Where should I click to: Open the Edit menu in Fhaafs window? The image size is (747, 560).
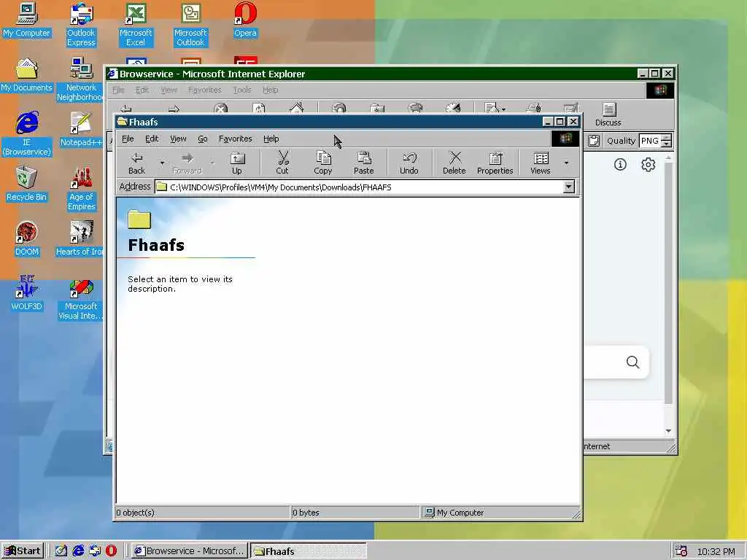click(152, 139)
